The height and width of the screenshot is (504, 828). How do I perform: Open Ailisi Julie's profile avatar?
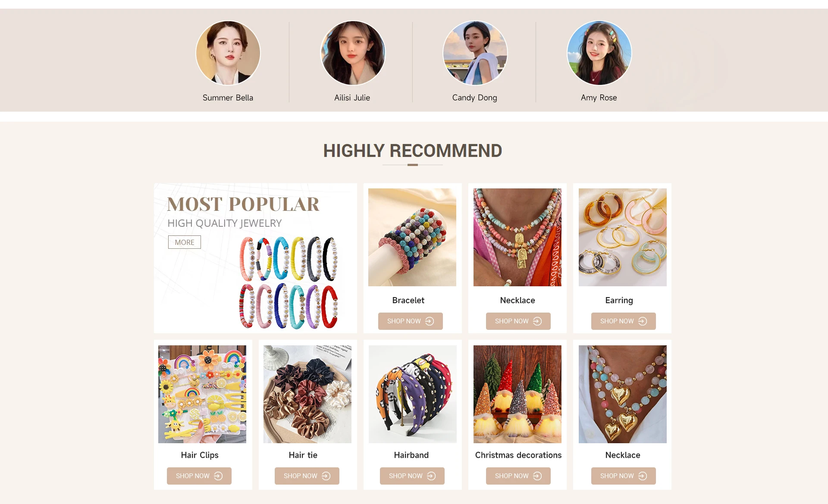point(353,53)
